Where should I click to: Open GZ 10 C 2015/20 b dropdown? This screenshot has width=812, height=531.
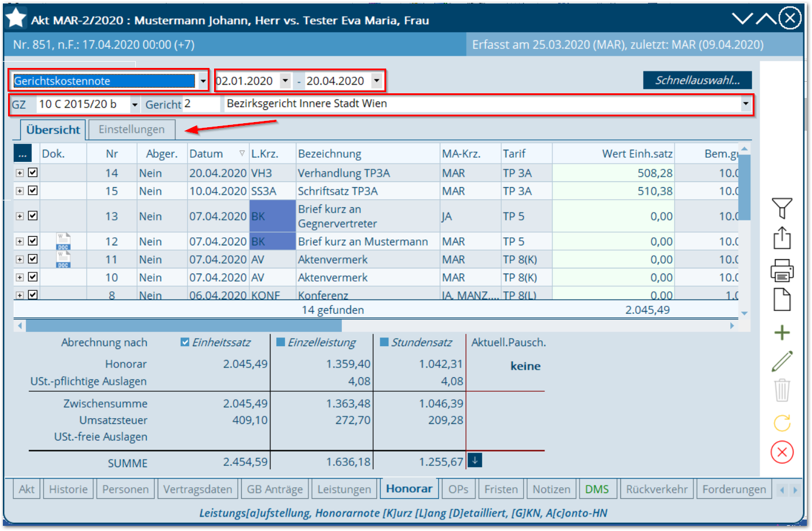click(x=135, y=104)
